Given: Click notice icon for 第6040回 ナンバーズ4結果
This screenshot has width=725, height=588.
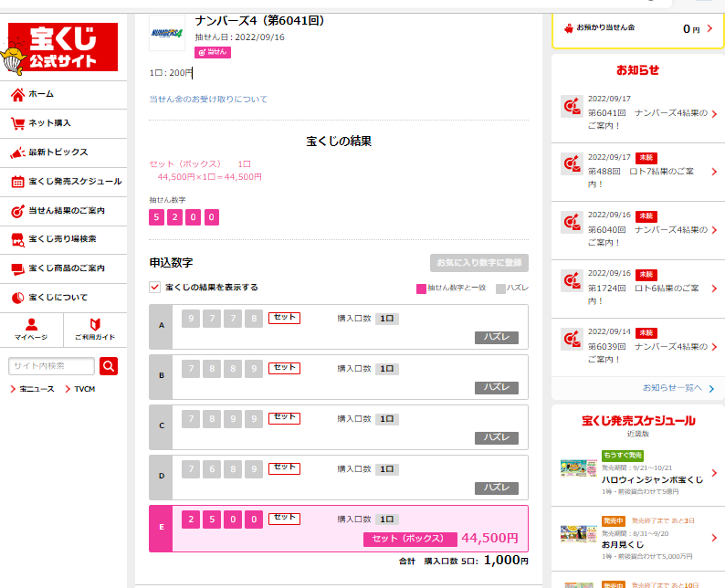Looking at the screenshot, I should 572,223.
